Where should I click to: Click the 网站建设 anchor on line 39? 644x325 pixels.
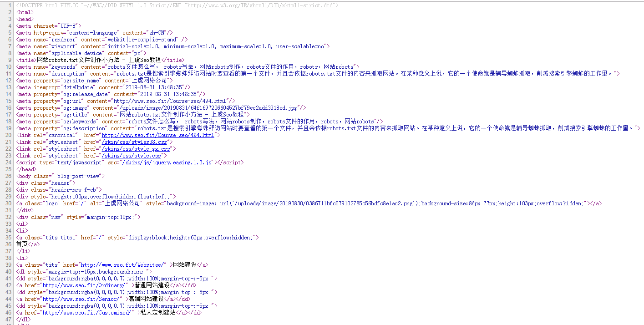[x=112, y=265]
